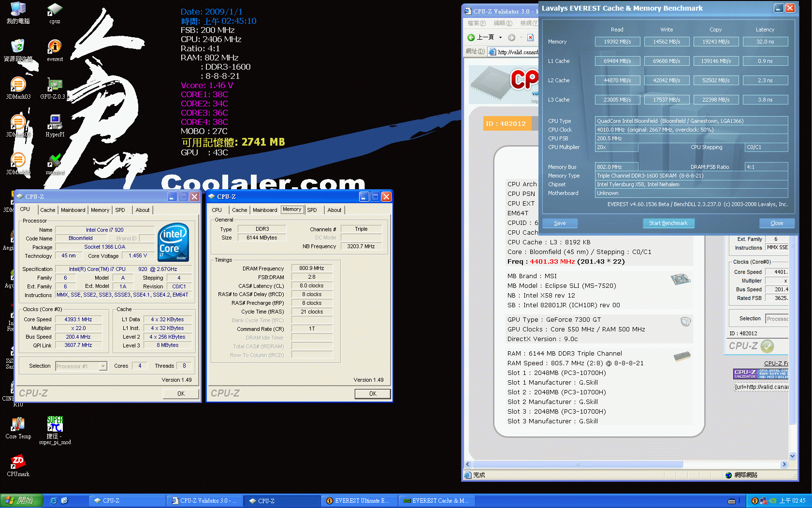Switch to SPD tab in left CPU-Z
Screen dimensions: 812x508
click(120, 210)
